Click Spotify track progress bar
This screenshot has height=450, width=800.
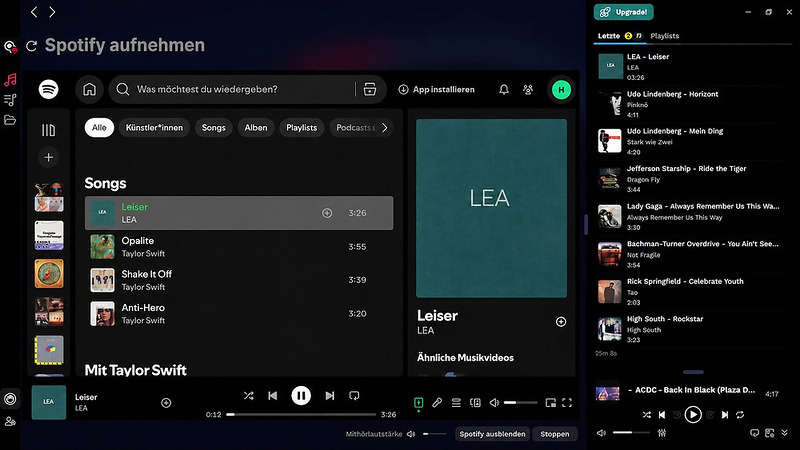tap(301, 415)
